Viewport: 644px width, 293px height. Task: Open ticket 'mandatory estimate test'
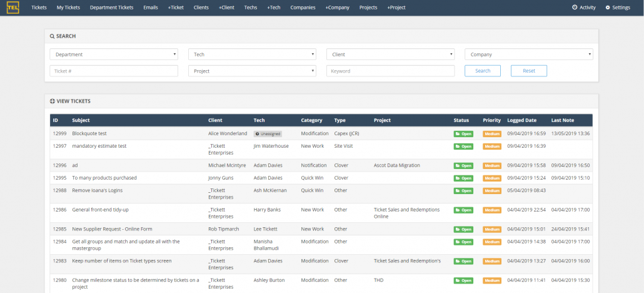point(99,146)
